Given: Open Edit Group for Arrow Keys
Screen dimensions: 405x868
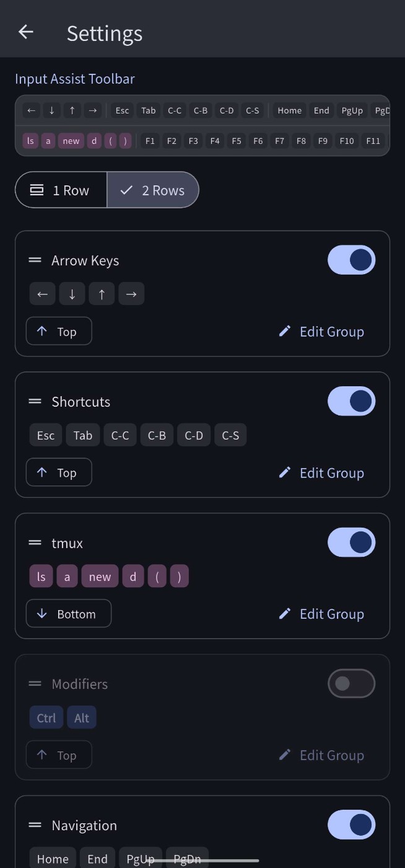Looking at the screenshot, I should [321, 331].
